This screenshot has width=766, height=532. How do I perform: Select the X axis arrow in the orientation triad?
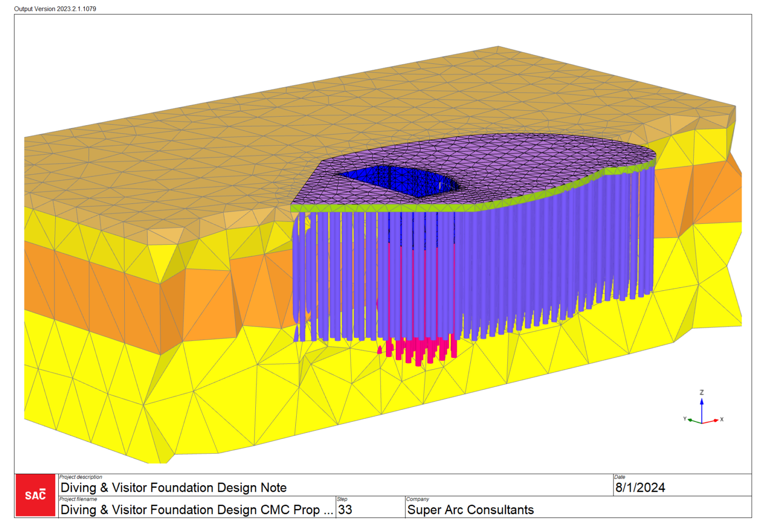(717, 420)
